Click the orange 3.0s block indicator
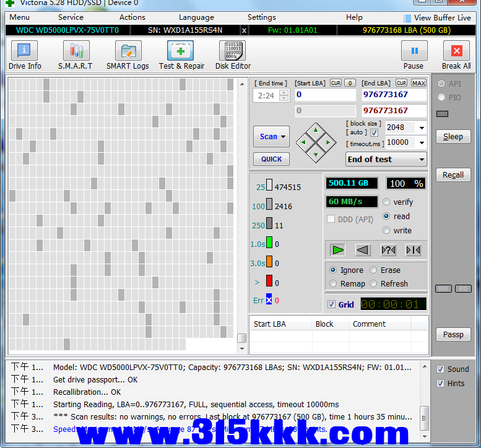481x448 pixels. tap(269, 262)
